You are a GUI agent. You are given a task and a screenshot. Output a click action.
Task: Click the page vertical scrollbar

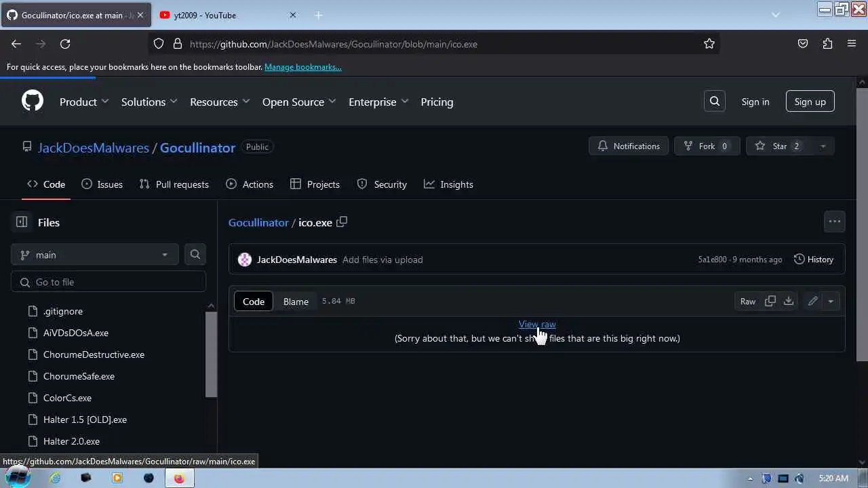point(862,224)
